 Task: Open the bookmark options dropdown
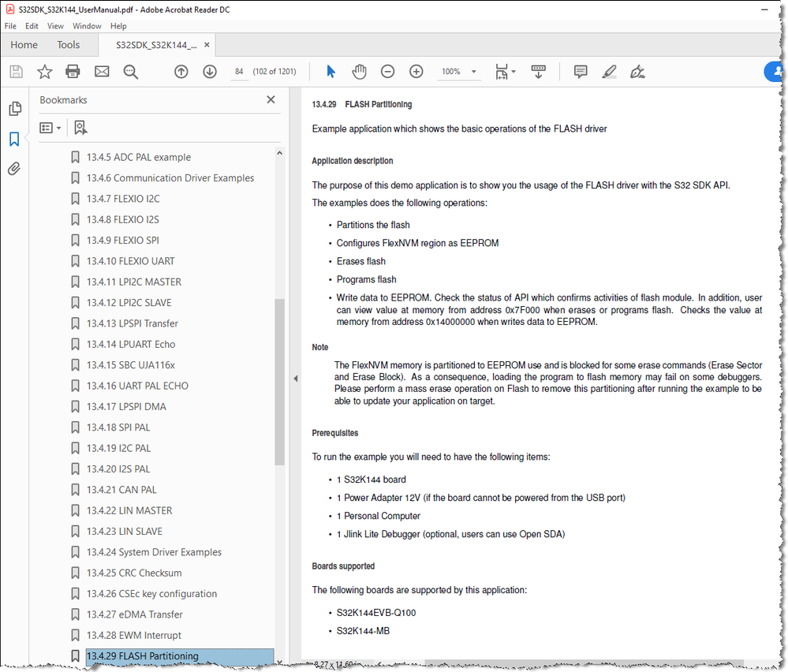(50, 128)
